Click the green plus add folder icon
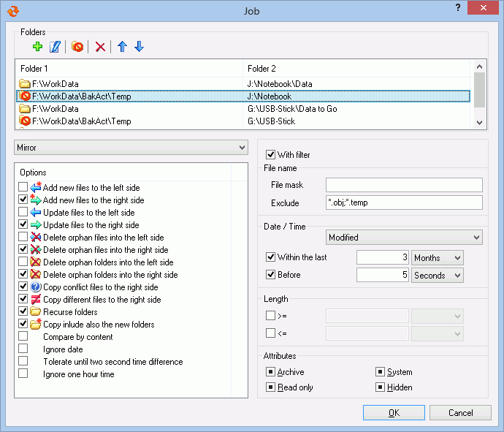 point(38,47)
